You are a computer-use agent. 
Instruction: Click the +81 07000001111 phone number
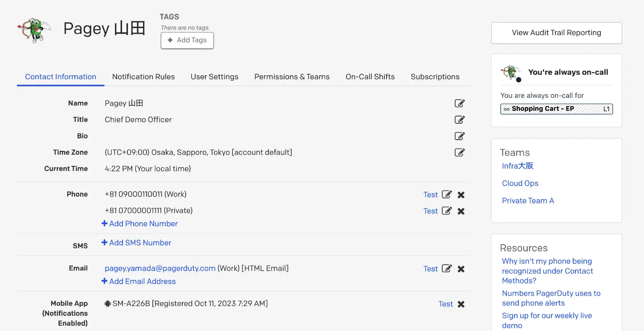click(149, 210)
